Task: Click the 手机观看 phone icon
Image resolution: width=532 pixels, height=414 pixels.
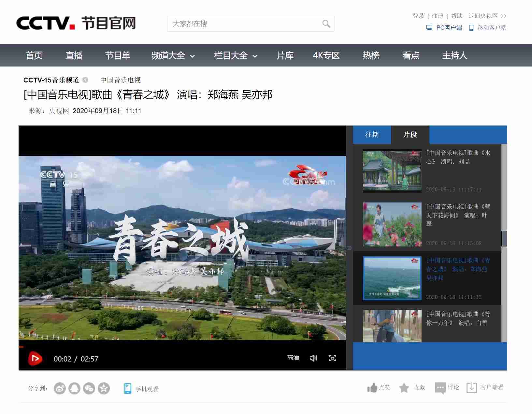Action: coord(128,388)
